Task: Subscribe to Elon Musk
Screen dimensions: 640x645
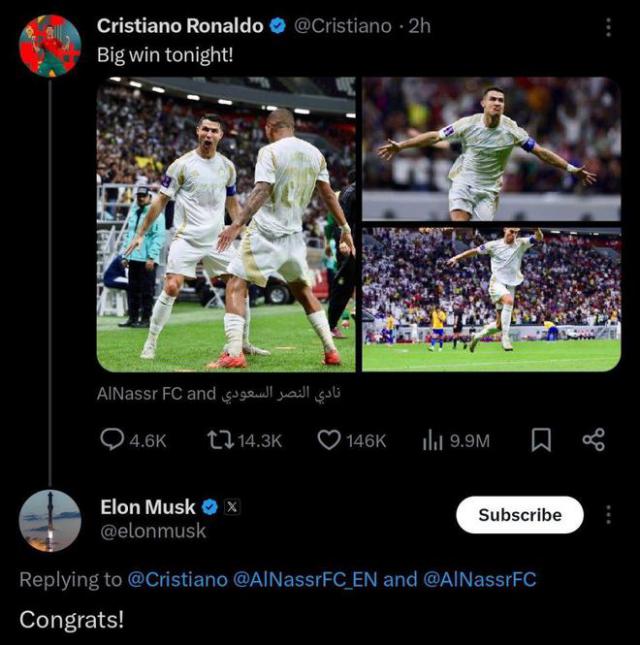Action: pyautogui.click(x=519, y=515)
